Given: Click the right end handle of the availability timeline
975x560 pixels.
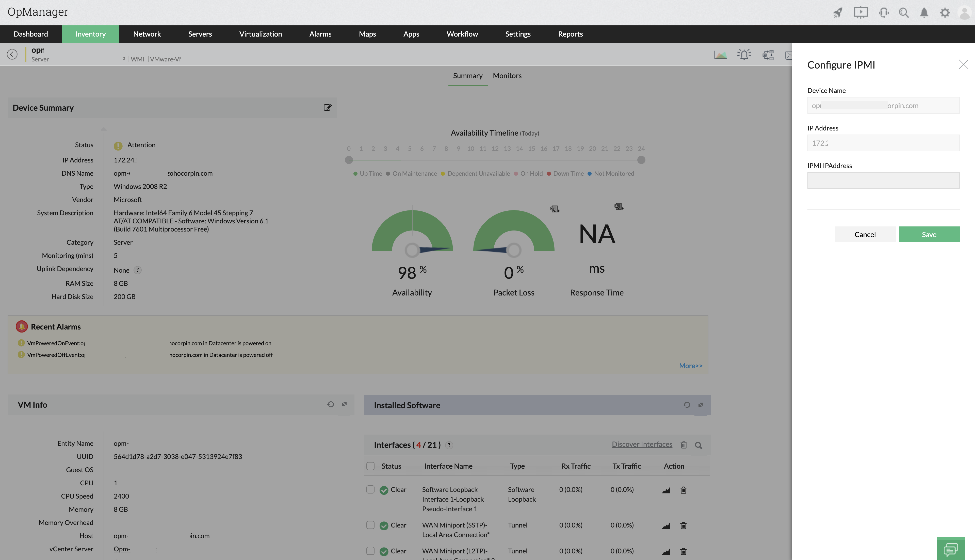Looking at the screenshot, I should pyautogui.click(x=641, y=160).
